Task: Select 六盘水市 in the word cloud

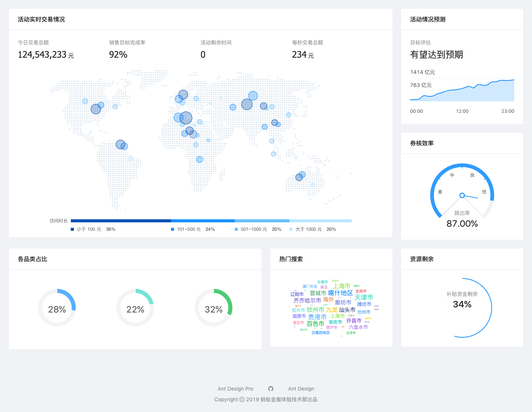Action: tap(358, 327)
